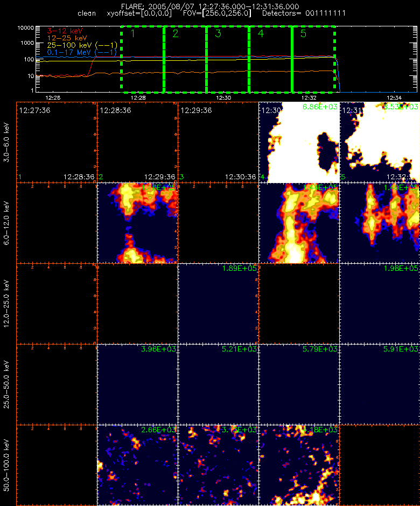This screenshot has width=420, height=506.
Task: Click the 12:32 time axis tick label
Action: pyautogui.click(x=309, y=97)
